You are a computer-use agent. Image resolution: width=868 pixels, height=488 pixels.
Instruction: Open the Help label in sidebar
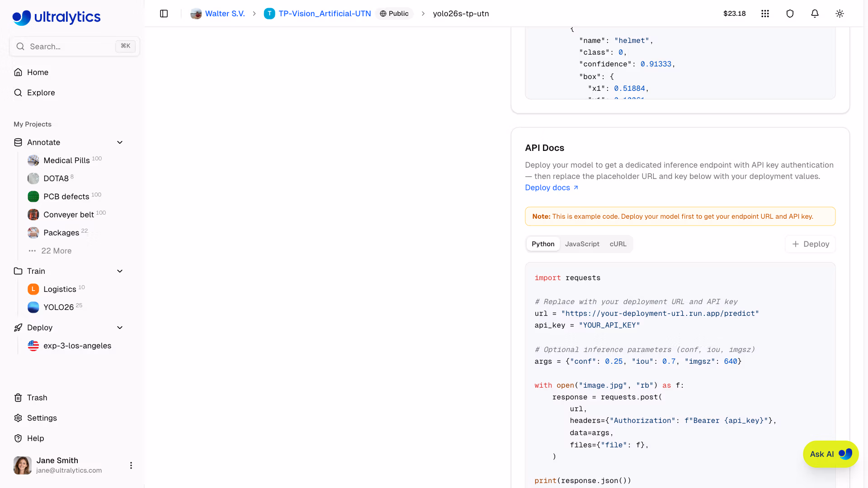point(36,438)
